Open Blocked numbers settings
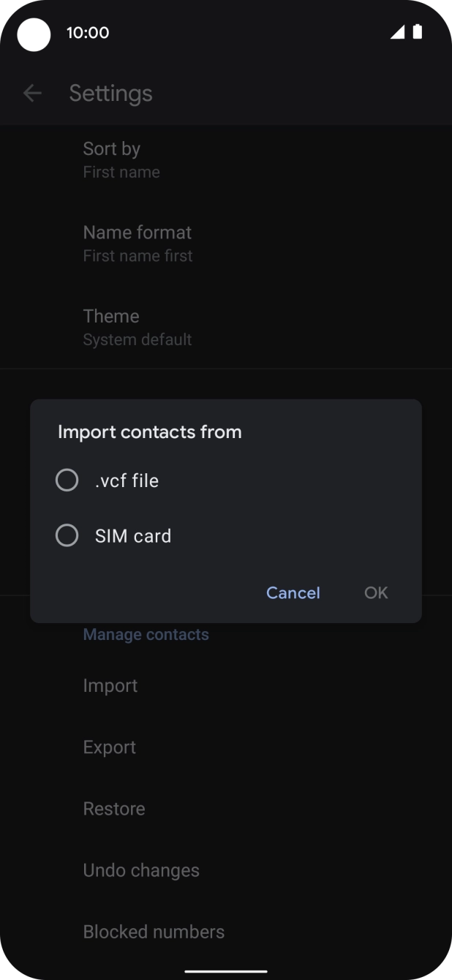The height and width of the screenshot is (980, 452). click(154, 931)
